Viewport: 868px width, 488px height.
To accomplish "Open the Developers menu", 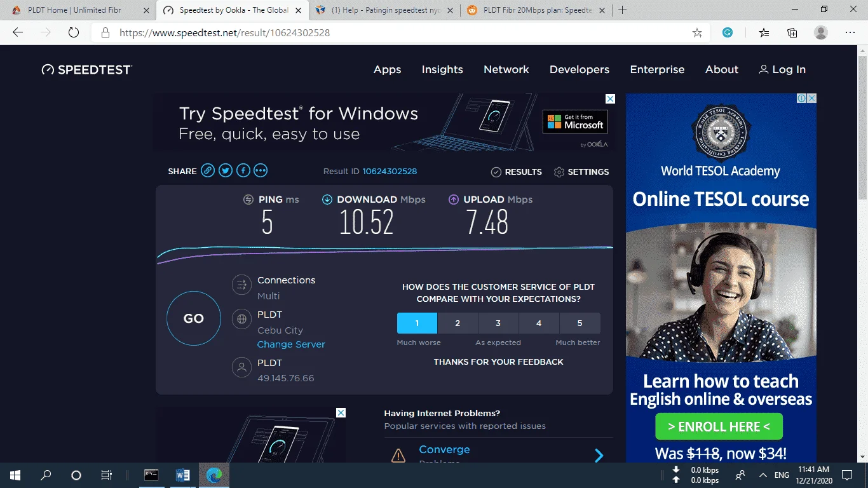I will 580,70.
